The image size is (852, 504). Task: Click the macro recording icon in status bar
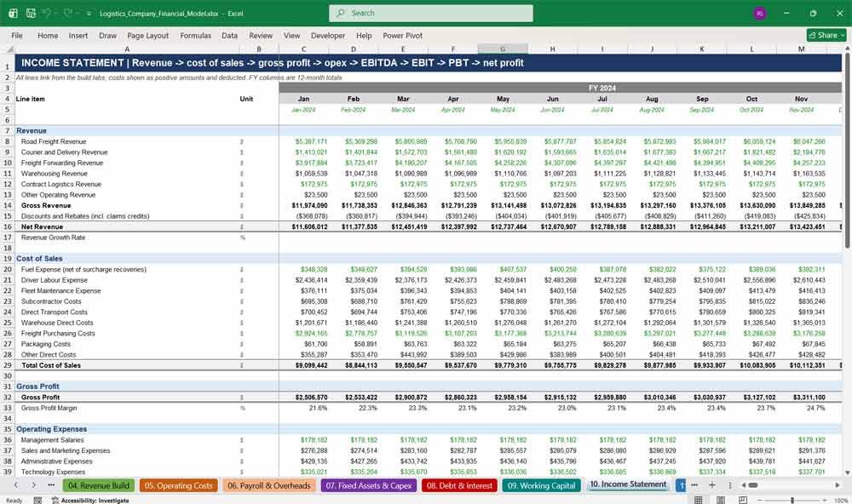point(37,501)
